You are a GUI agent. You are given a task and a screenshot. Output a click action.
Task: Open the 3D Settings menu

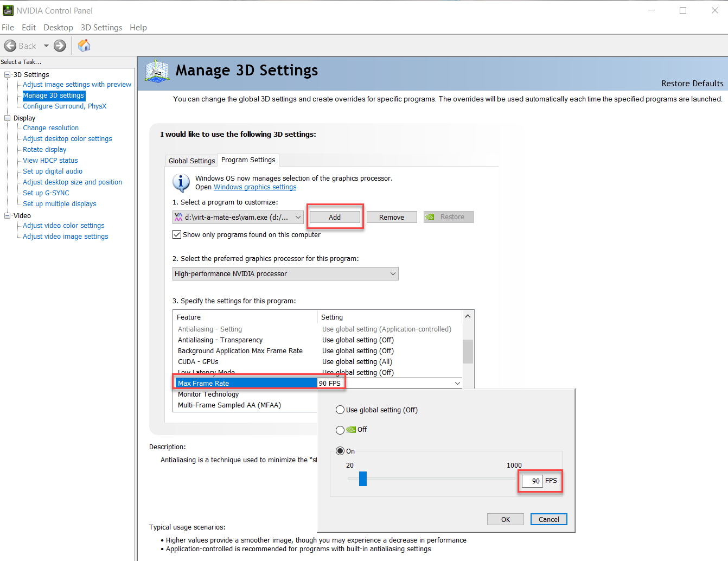[x=101, y=28]
